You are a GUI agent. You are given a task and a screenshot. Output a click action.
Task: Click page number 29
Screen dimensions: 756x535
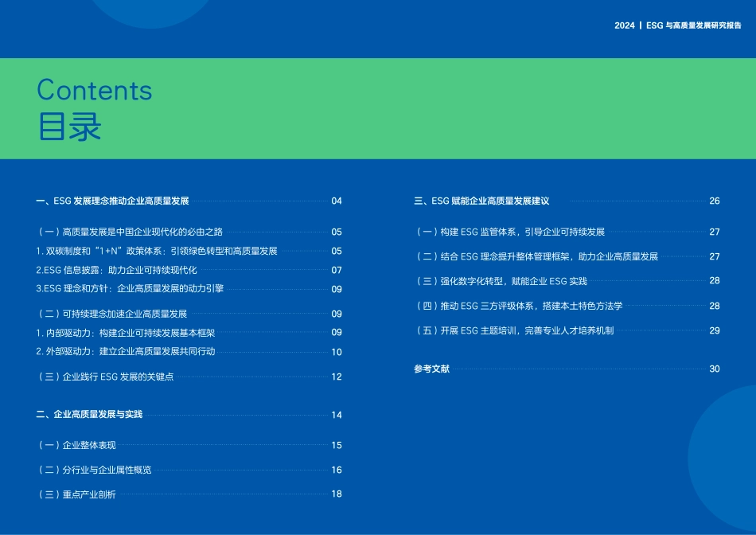[x=715, y=330]
